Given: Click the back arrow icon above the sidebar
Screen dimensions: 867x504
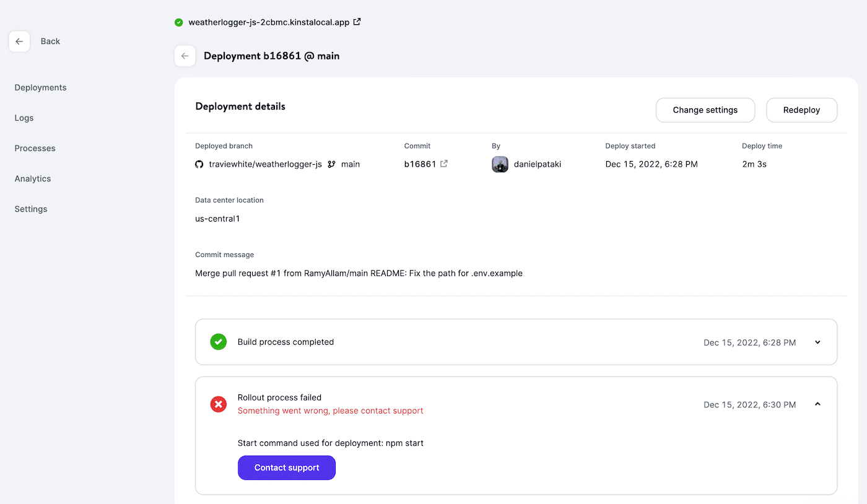Looking at the screenshot, I should (19, 41).
